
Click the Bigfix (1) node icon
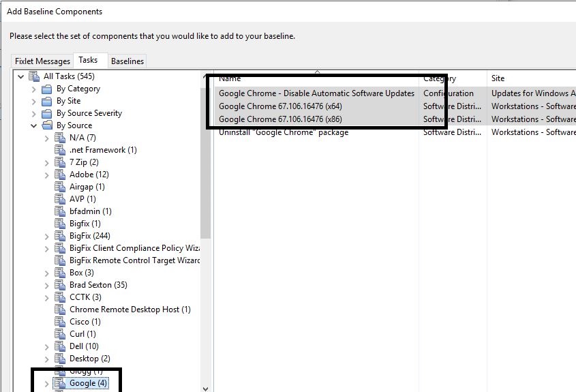point(60,224)
